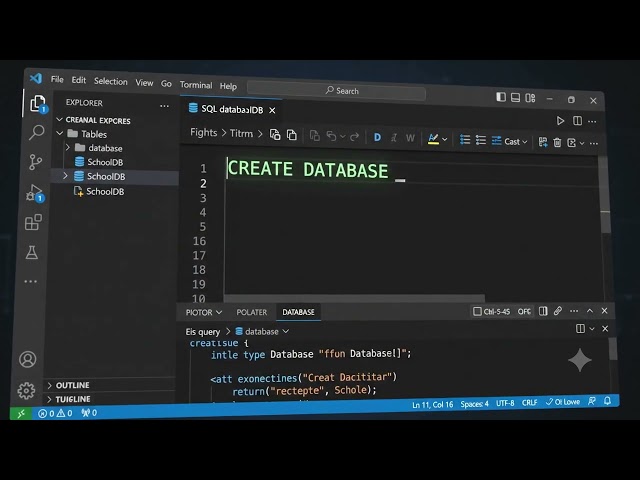640x480 pixels.
Task: Collapse the CREANAL EXPCRES section
Action: (x=60, y=119)
